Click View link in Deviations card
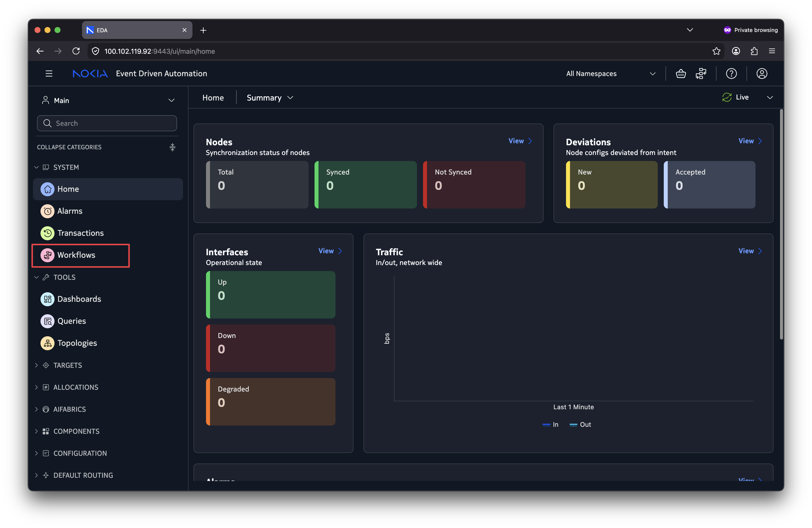This screenshot has width=812, height=528. click(x=750, y=141)
